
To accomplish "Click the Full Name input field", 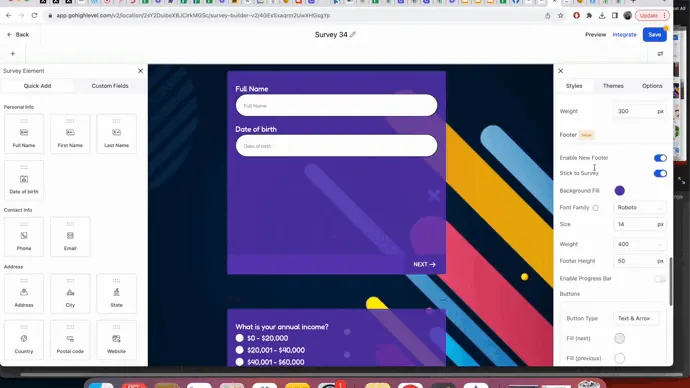I will click(336, 106).
